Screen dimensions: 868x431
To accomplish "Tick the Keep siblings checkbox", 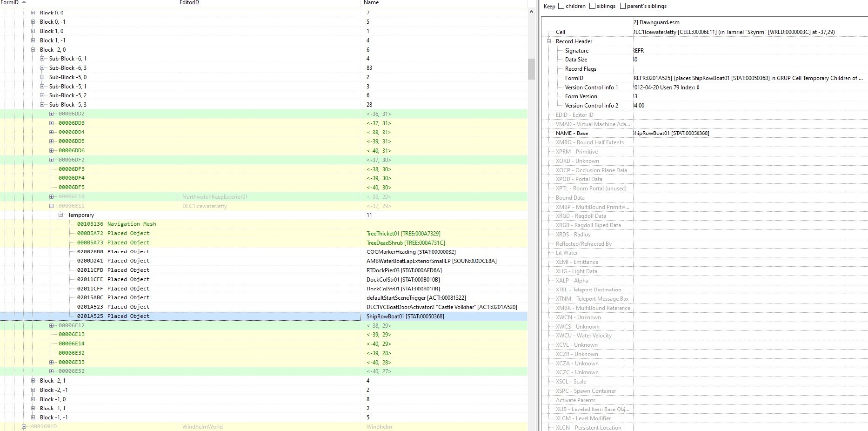I will pos(592,6).
